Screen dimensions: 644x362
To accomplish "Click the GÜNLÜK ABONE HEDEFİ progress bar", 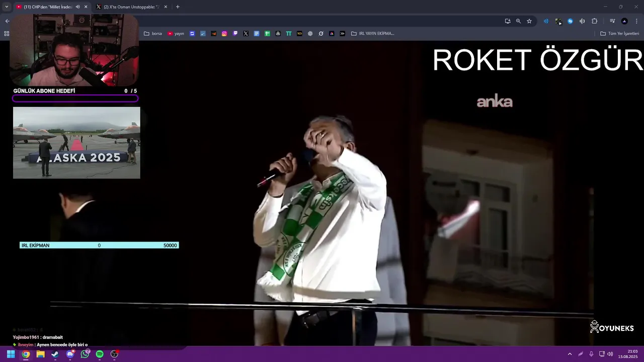I will pos(75,99).
